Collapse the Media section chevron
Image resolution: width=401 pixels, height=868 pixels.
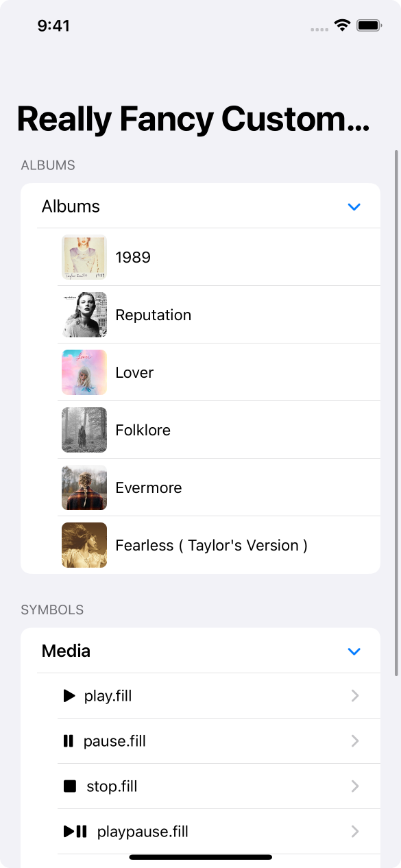[354, 651]
